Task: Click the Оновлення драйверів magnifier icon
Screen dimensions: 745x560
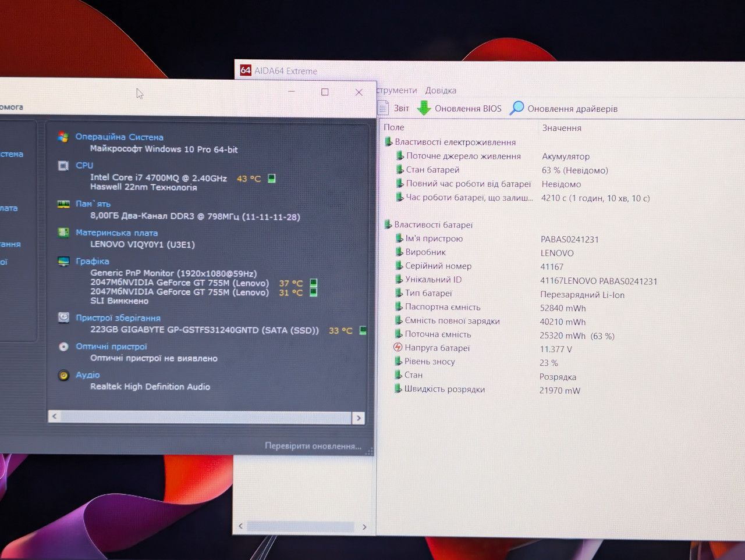Action: tap(516, 108)
